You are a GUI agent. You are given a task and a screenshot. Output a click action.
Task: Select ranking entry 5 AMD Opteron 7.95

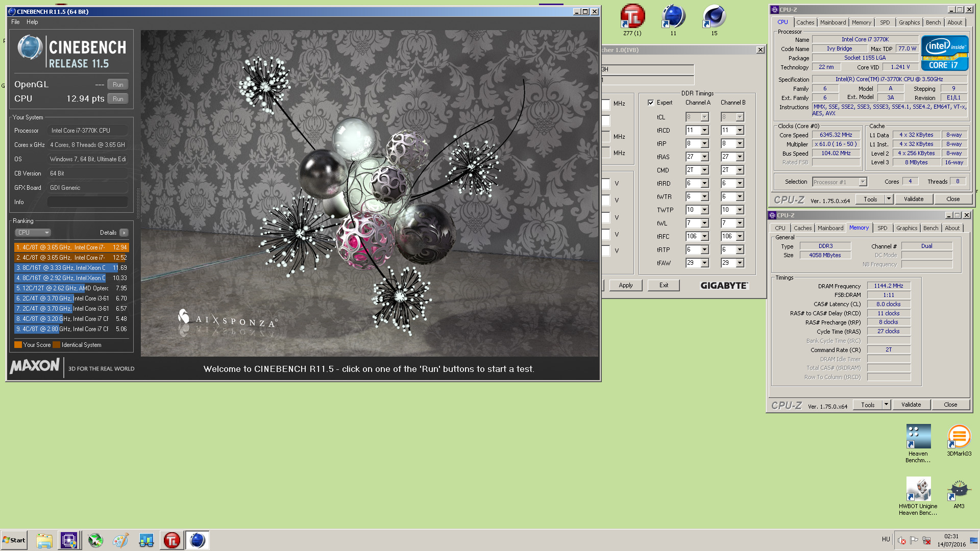click(x=71, y=288)
